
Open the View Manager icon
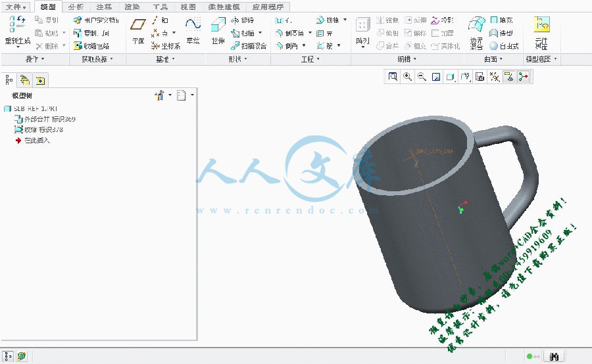point(480,77)
